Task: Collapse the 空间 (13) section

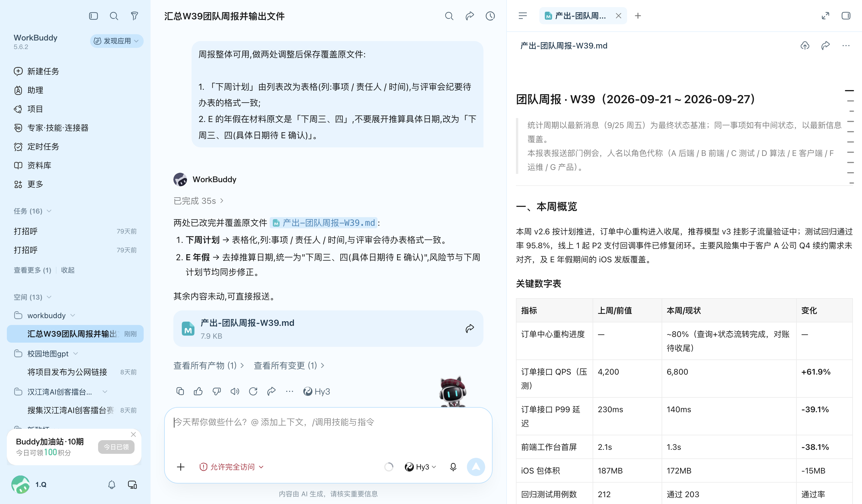Action: pos(32,297)
